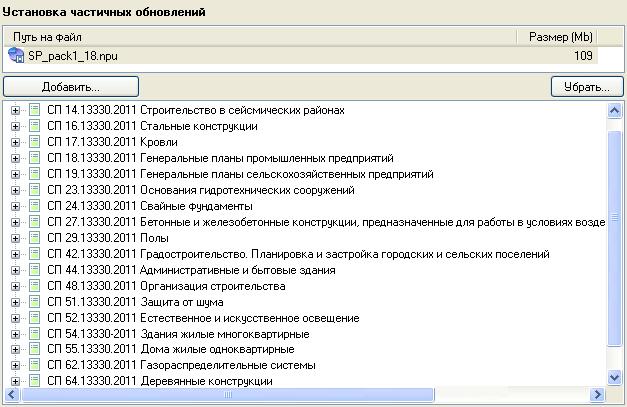This screenshot has width=627, height=407.
Task: Click document icon for Деревянные конструкции
Action: (x=34, y=381)
